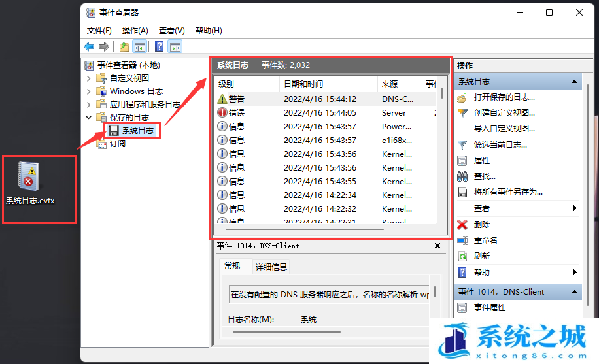Screen dimensions: 599x364
Task: Collapse the 保存的日志 tree node
Action: point(89,118)
